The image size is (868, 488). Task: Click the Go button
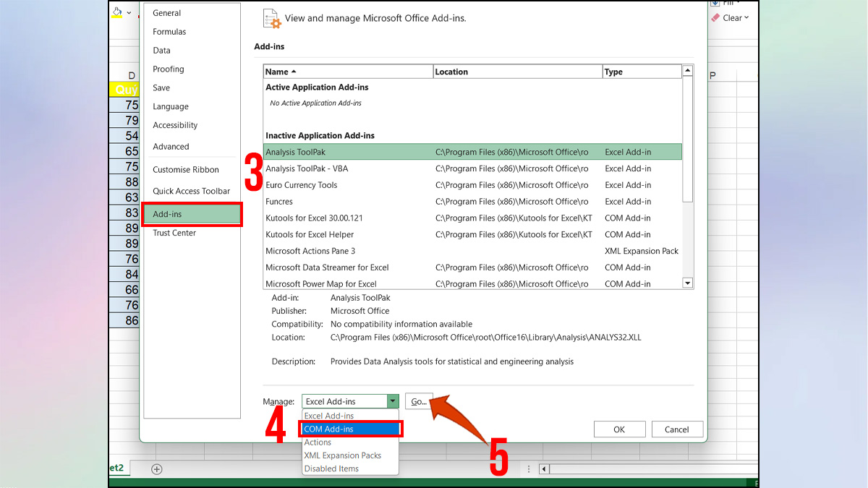[x=418, y=401]
